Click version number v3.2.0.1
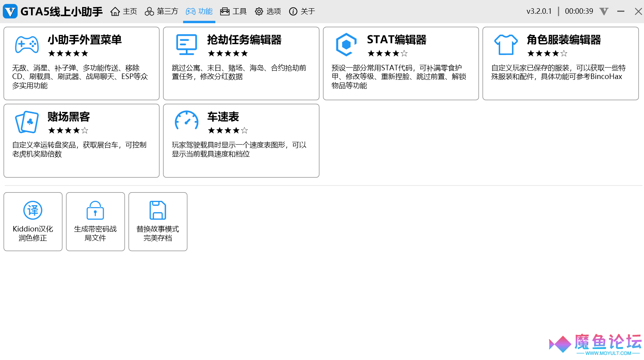644x360 pixels. point(539,11)
